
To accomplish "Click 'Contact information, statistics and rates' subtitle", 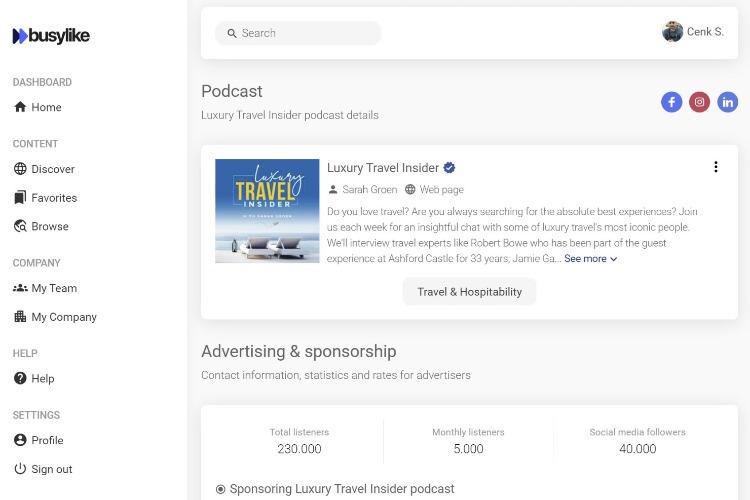I will tap(336, 375).
